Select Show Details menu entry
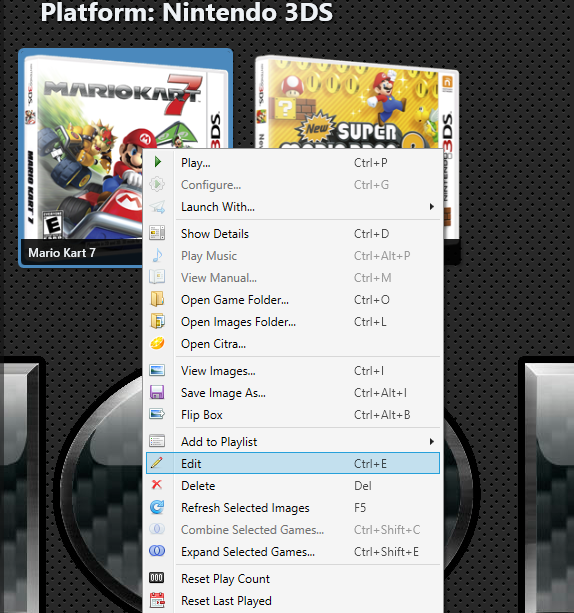 pyautogui.click(x=293, y=234)
